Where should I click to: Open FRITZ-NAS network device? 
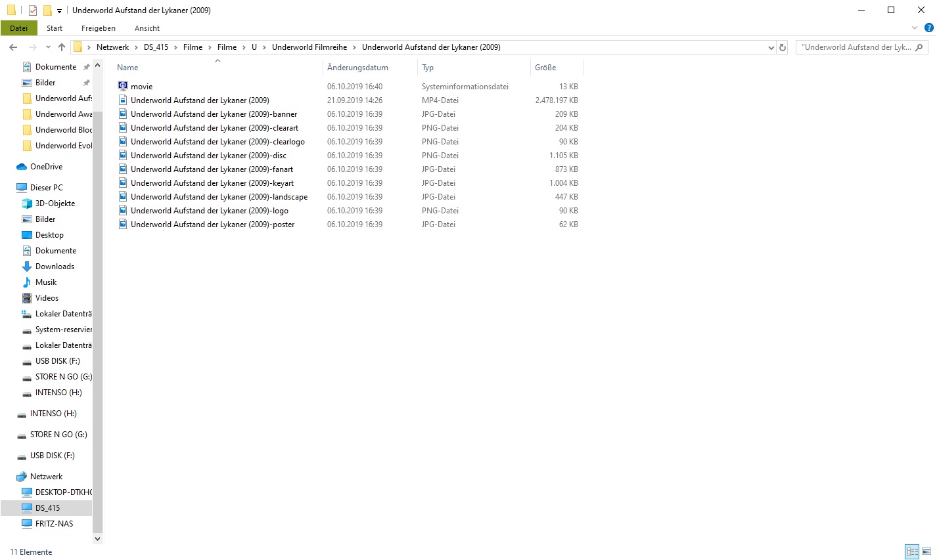click(54, 524)
